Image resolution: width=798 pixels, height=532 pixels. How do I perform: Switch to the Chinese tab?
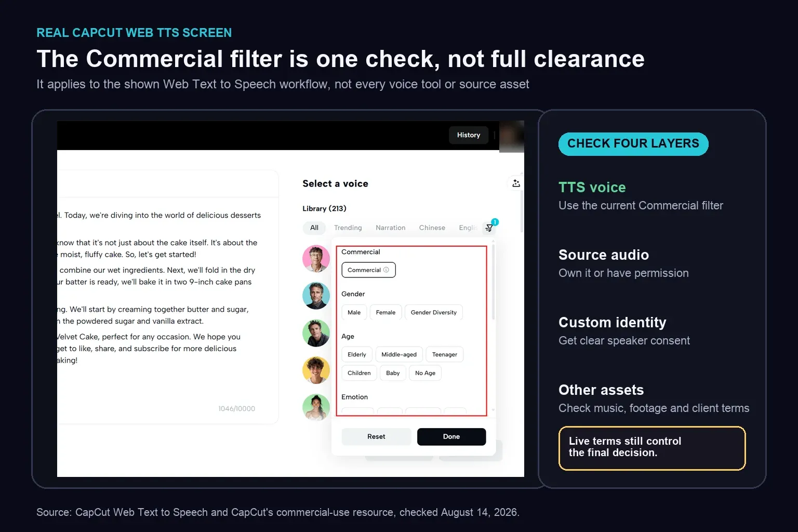pyautogui.click(x=432, y=228)
